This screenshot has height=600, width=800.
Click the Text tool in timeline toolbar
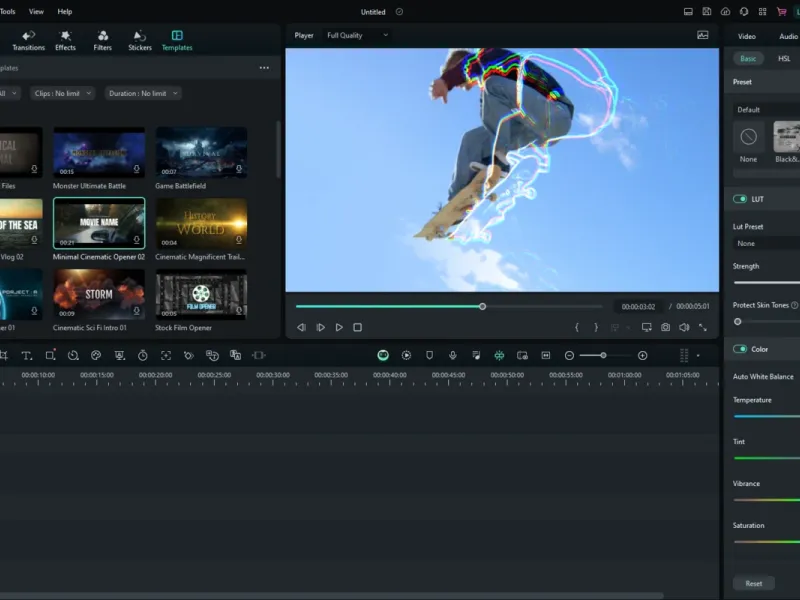click(x=27, y=356)
